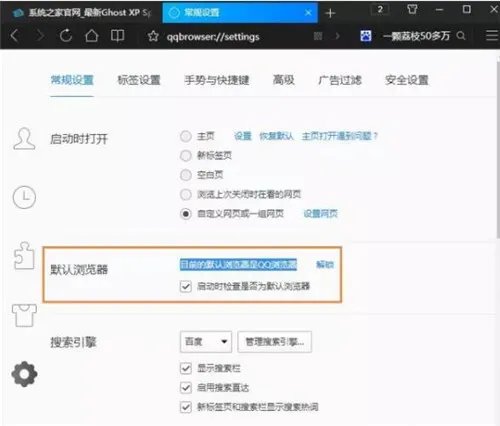Select the 主页 startup radio option
This screenshot has height=426, width=500.
[x=186, y=136]
